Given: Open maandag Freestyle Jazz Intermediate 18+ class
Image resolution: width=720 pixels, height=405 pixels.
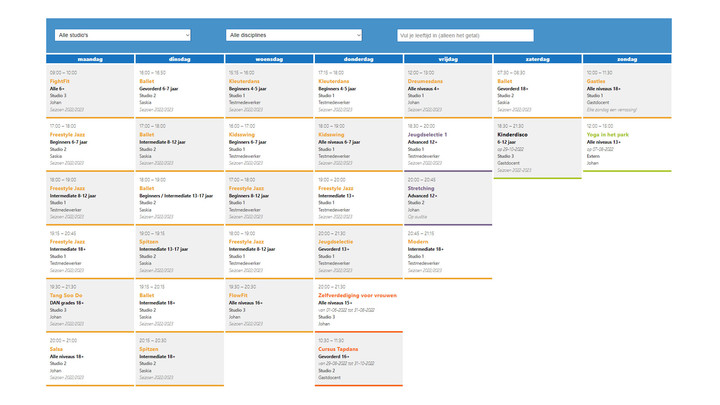Looking at the screenshot, I should point(90,252).
